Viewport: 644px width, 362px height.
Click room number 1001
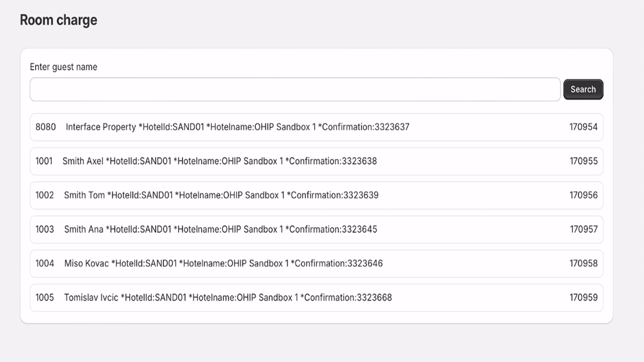click(44, 161)
